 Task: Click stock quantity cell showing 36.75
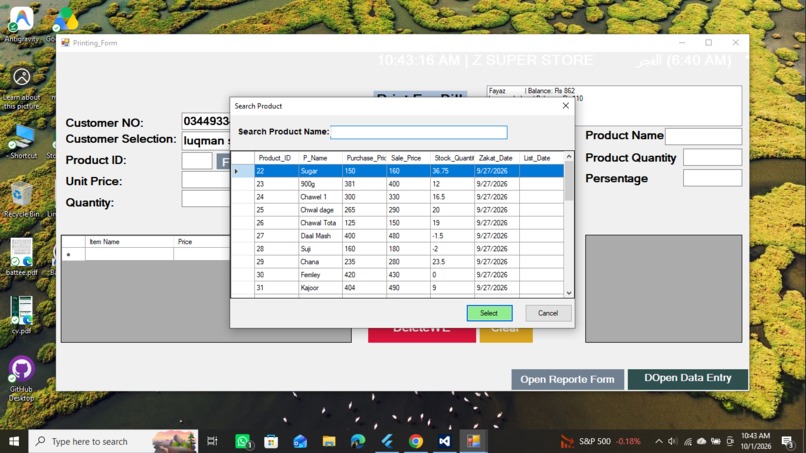(x=452, y=171)
